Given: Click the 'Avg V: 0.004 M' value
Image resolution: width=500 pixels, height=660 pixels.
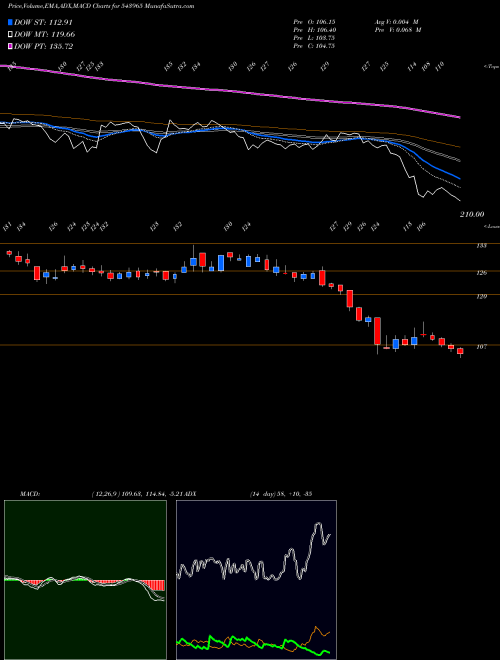Looking at the screenshot, I should 396,22.
